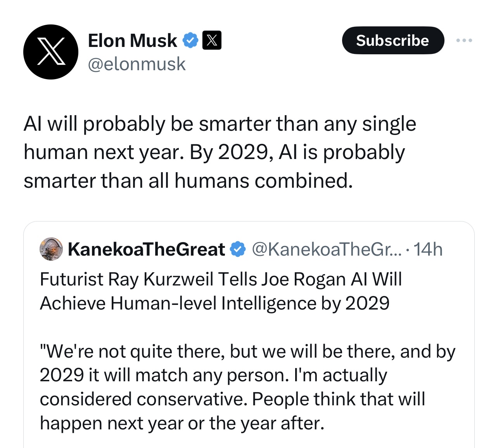Click the line "Achieve Human-level Intelligence by 2029"
Screen dimensions: 498x448
pos(214,303)
